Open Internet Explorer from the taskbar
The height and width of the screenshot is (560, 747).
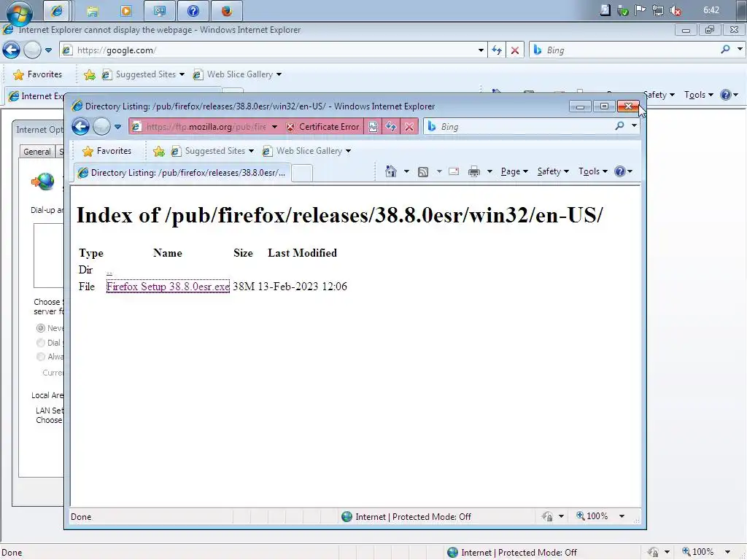coord(57,10)
